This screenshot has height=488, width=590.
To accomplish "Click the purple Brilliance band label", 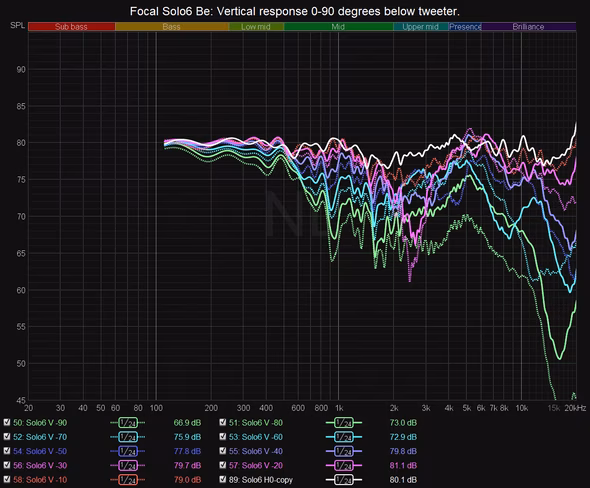I will pyautogui.click(x=528, y=27).
